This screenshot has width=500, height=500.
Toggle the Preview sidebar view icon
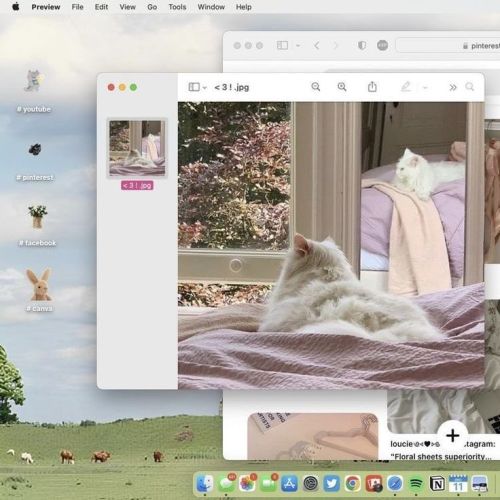[194, 87]
